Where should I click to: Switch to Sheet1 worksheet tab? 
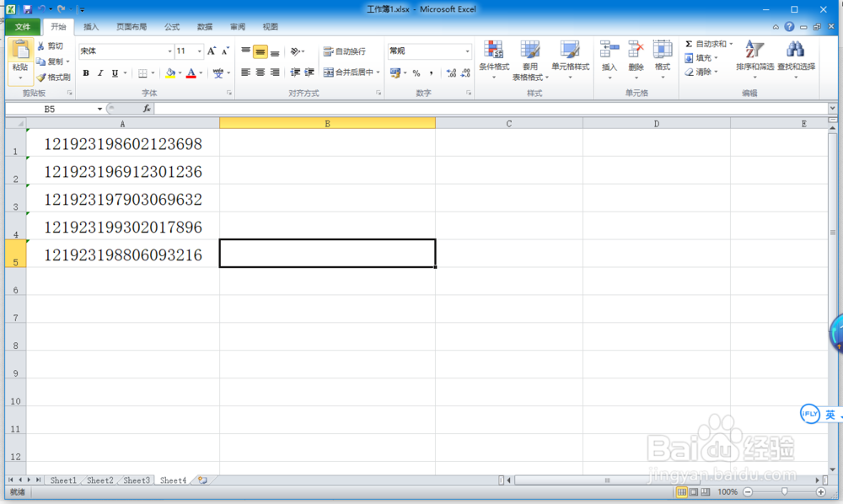pyautogui.click(x=63, y=480)
